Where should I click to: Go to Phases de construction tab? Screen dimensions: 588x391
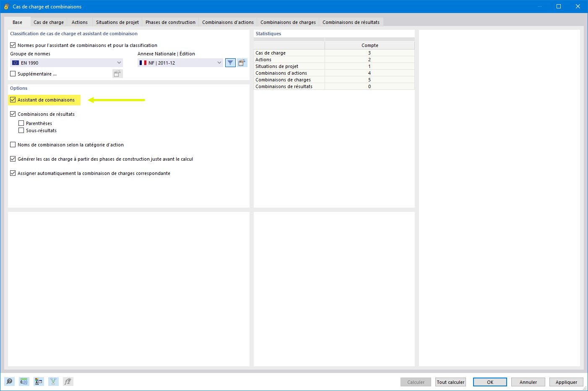170,22
